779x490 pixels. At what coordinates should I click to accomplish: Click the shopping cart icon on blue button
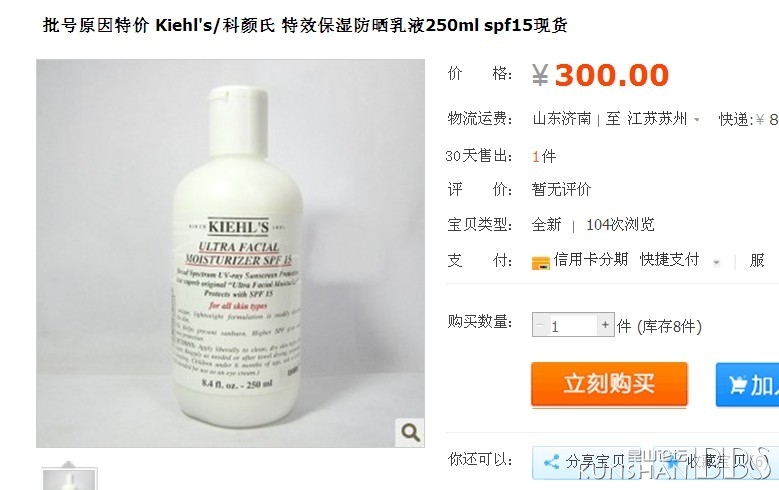[x=738, y=385]
